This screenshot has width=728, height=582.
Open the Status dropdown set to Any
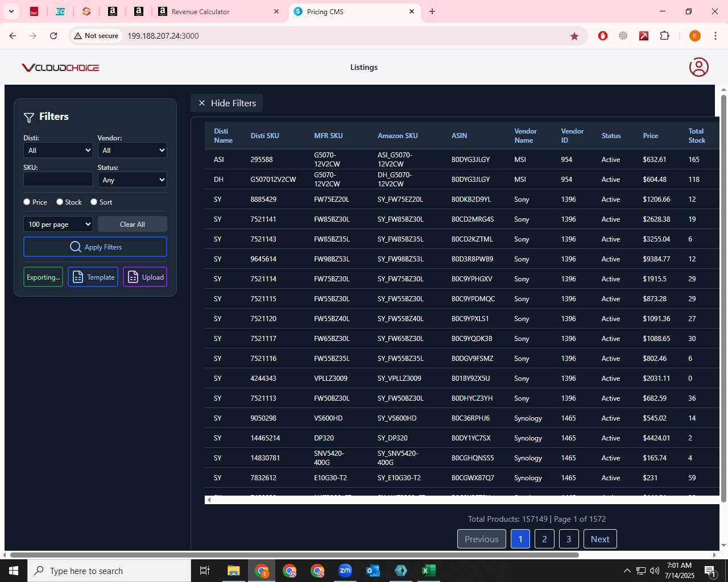coord(132,180)
